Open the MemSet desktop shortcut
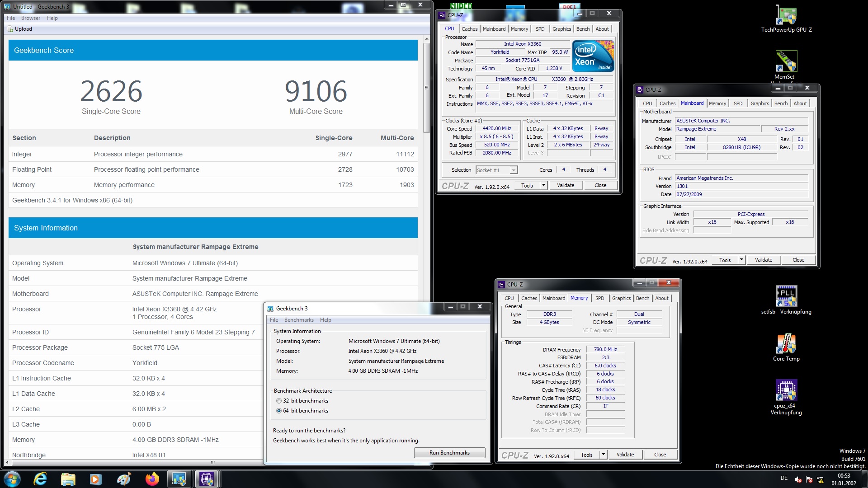 786,66
